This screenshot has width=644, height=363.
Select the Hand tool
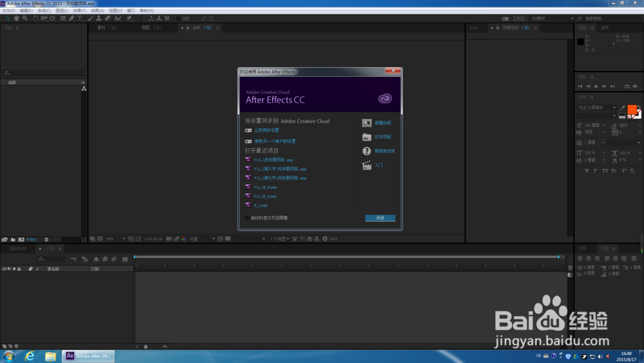tap(17, 19)
